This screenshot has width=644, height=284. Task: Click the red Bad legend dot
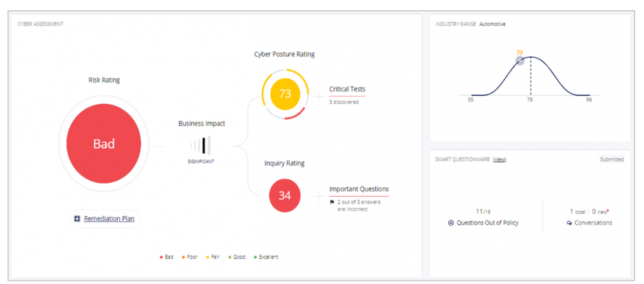click(160, 257)
